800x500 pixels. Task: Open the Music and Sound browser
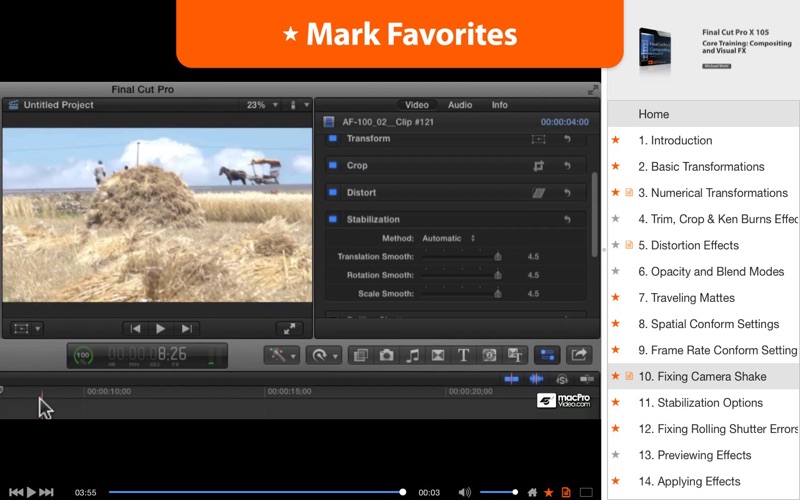(x=412, y=355)
